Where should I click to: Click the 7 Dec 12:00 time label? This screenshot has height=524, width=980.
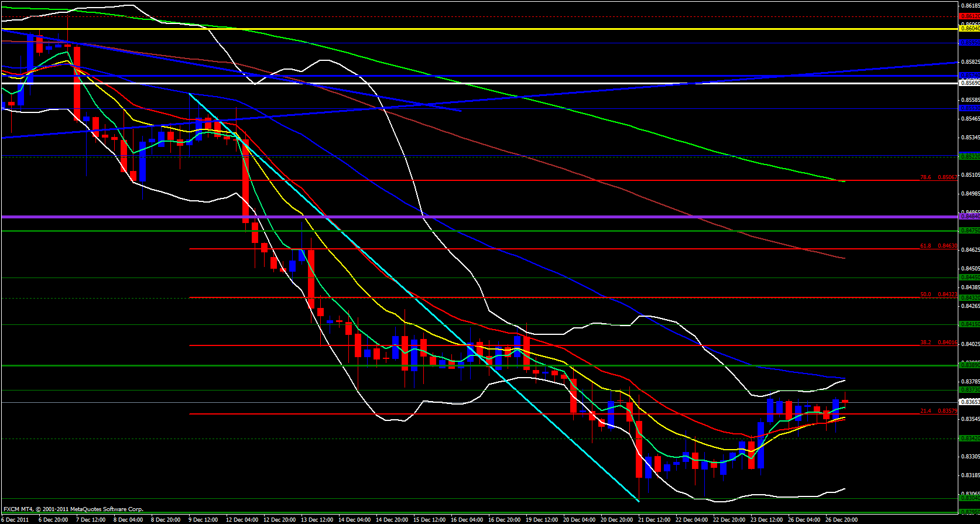pos(91,520)
